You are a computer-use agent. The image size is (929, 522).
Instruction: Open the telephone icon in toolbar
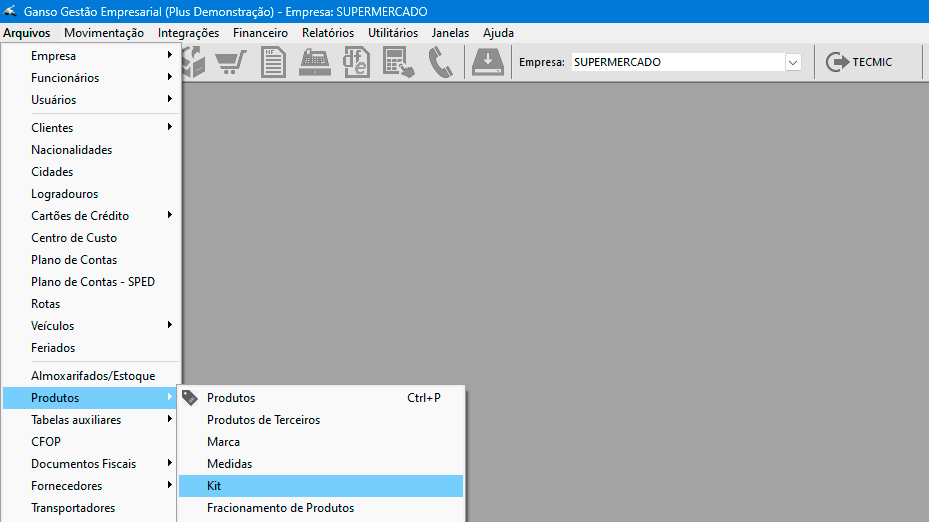[x=440, y=62]
